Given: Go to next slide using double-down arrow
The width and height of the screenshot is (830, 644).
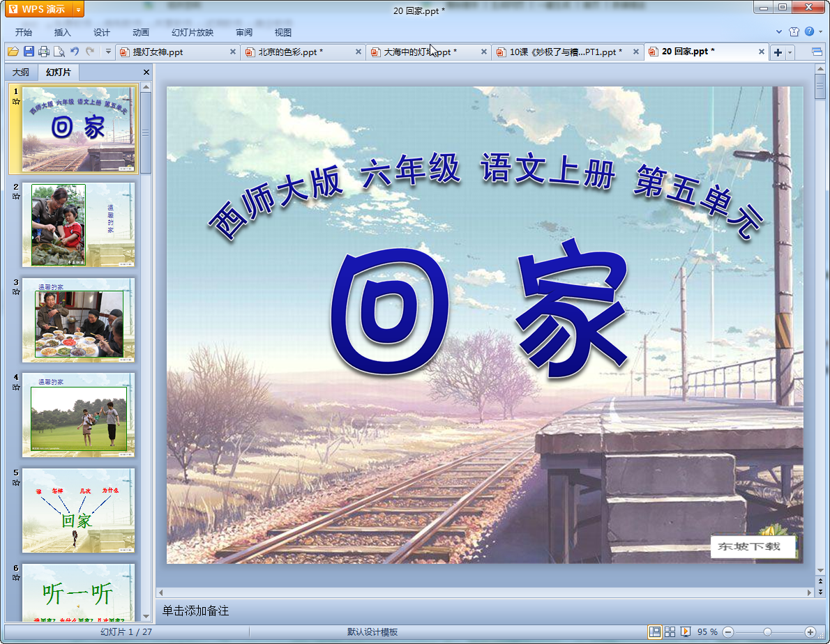Looking at the screenshot, I should click(x=820, y=592).
